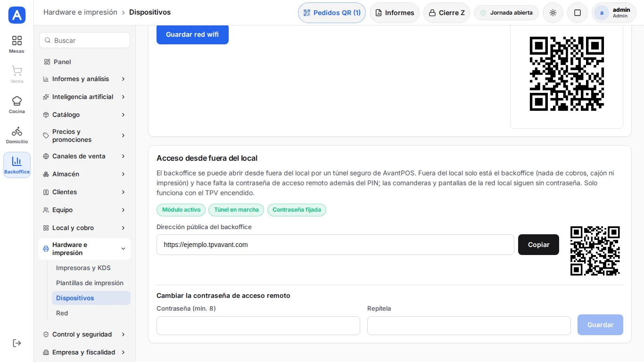Open Plantillas de impresión submenu item
Viewport: 644px width, 362px height.
91,283
